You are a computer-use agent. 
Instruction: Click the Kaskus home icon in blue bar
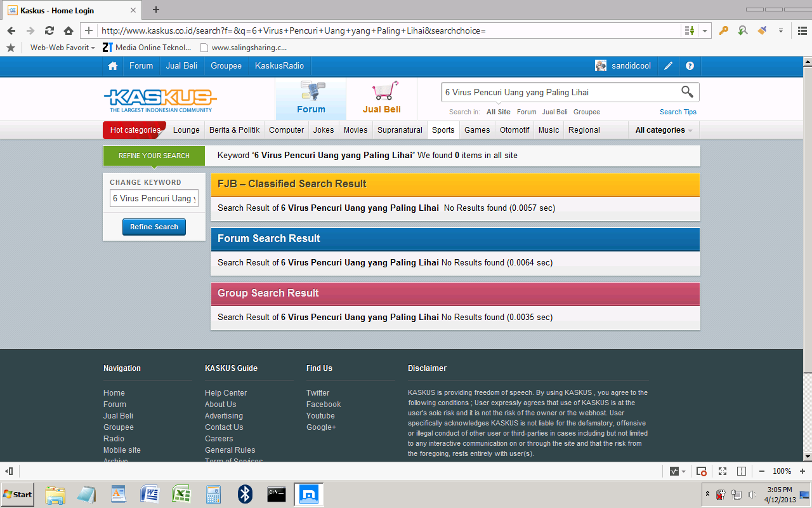pos(113,66)
